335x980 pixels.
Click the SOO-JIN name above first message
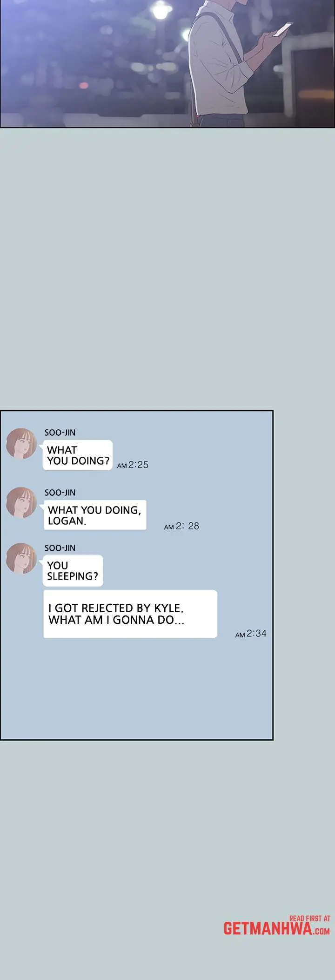coord(60,433)
